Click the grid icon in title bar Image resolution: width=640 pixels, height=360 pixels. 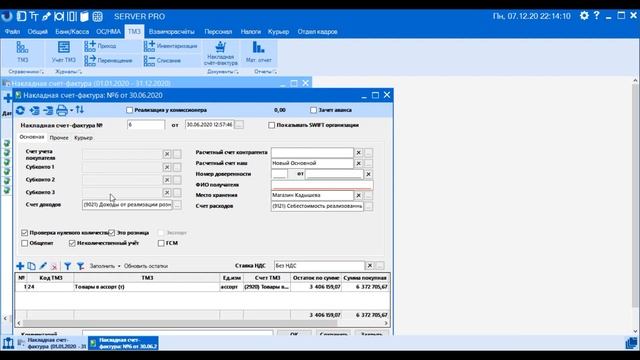pos(97,16)
